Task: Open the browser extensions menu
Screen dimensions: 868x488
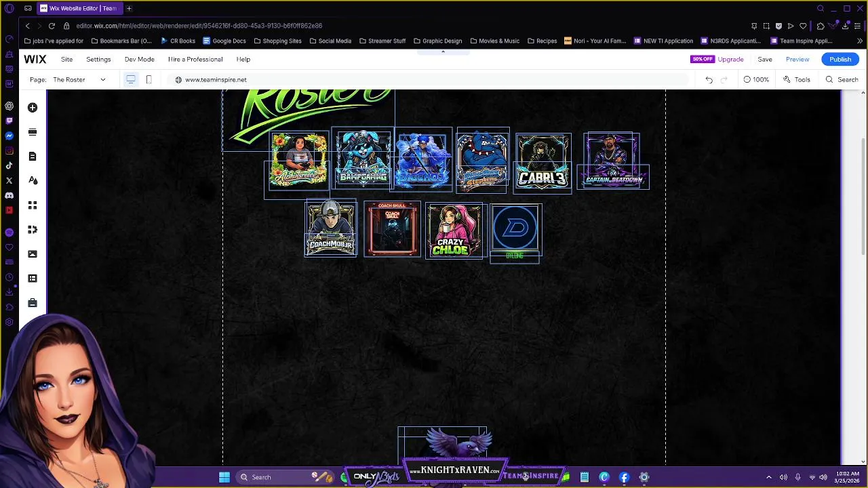Action: (821, 26)
